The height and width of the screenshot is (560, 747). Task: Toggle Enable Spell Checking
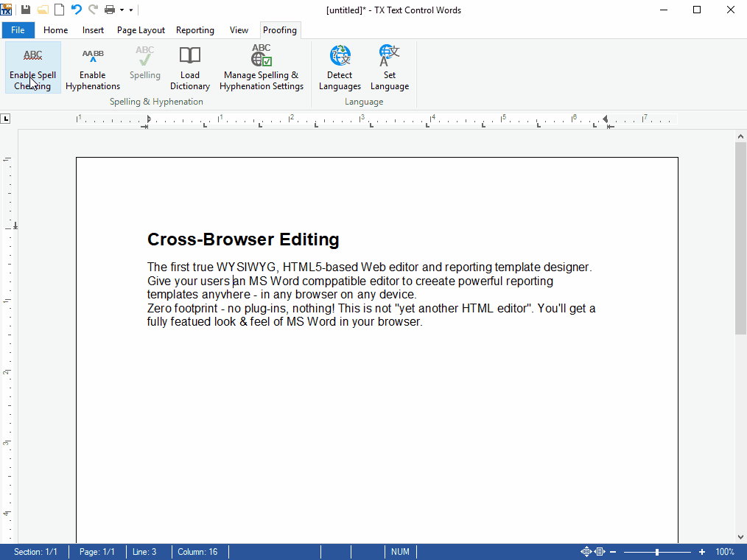click(33, 67)
